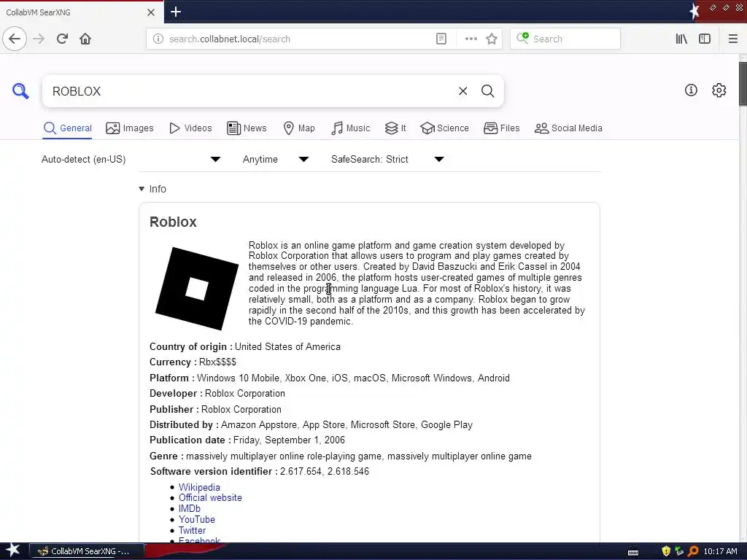This screenshot has height=560, width=747.
Task: Click the 'Genre' label
Action: (x=166, y=456)
